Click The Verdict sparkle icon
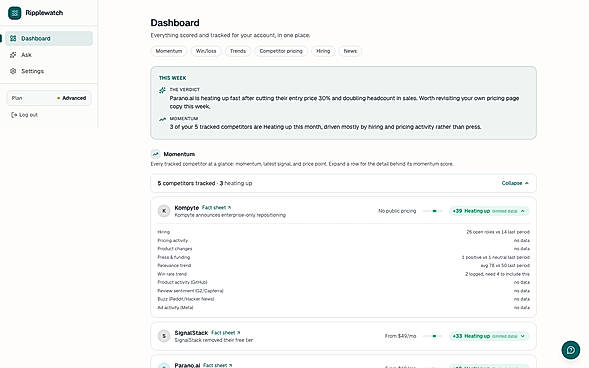589x368 pixels. (x=162, y=90)
